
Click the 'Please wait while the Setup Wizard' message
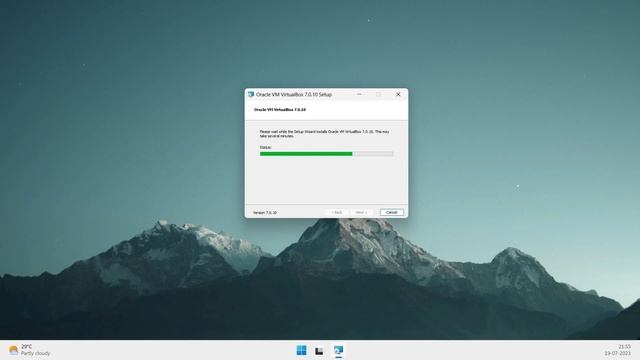click(324, 134)
